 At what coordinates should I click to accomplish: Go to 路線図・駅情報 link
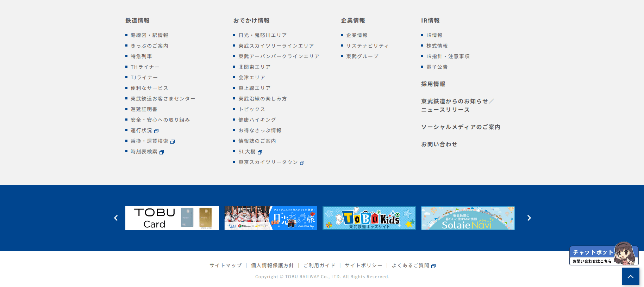point(149,35)
